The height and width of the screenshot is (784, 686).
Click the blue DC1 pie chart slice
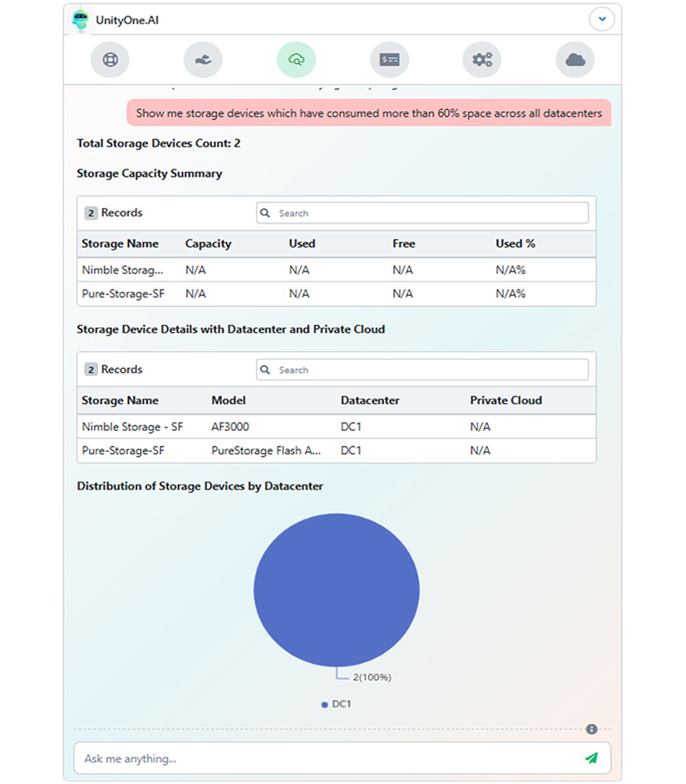pos(337,590)
